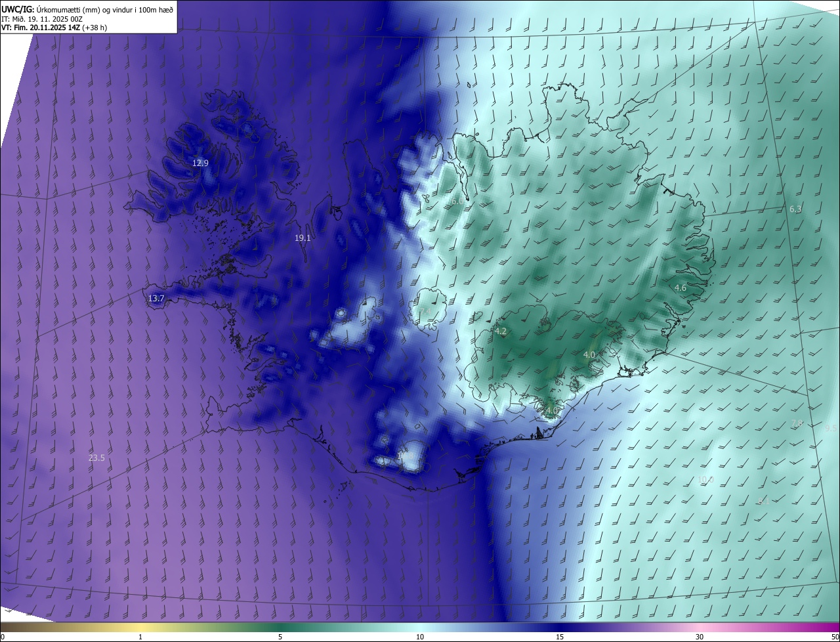Click the colorbar tick label 10

point(420,637)
